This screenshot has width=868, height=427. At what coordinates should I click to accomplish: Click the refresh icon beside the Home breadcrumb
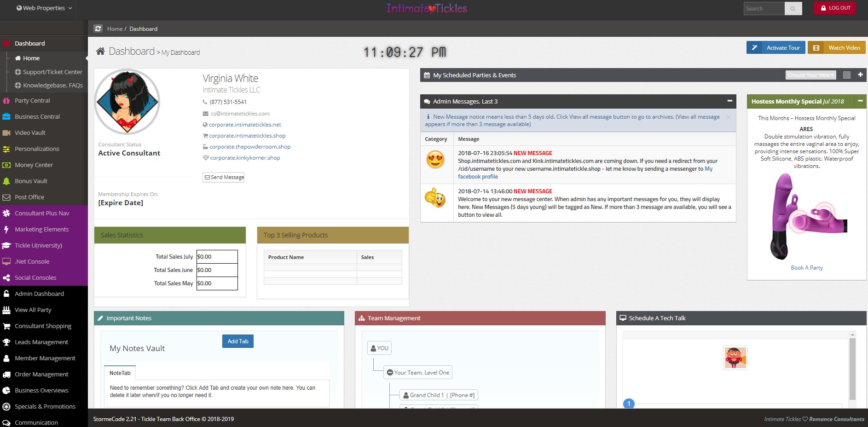tap(98, 29)
